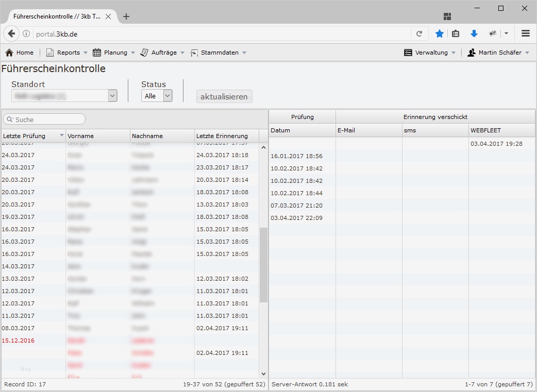
Task: Open site info icon in address bar
Action: pyautogui.click(x=26, y=33)
